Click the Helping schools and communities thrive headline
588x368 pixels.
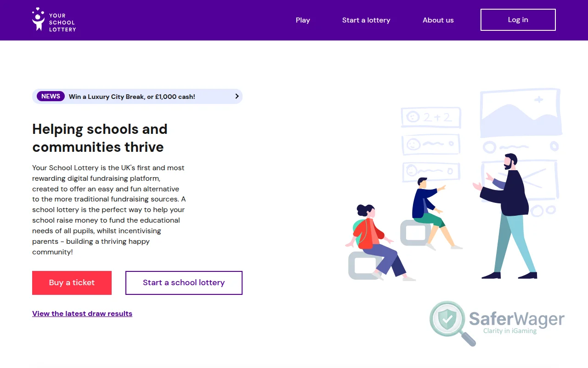(x=100, y=138)
